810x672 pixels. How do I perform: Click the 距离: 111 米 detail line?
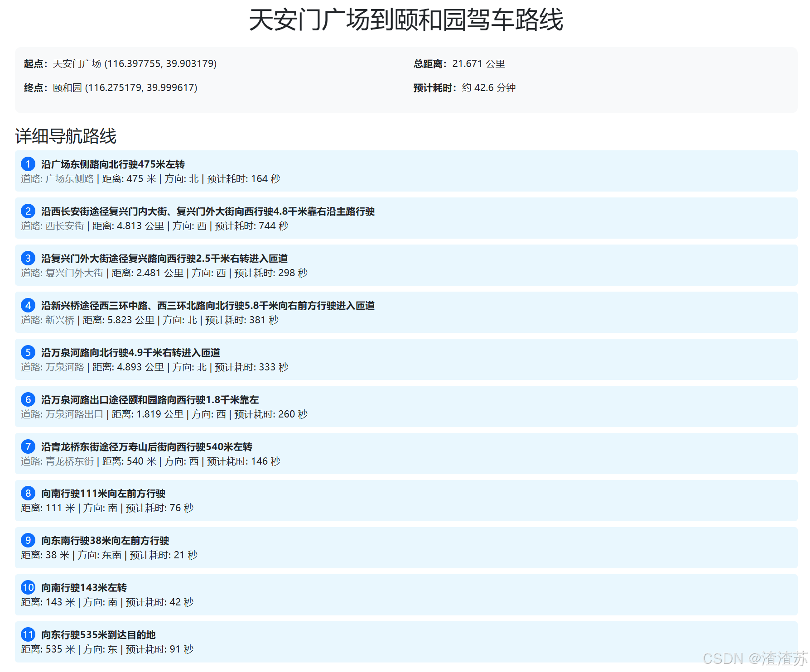click(x=107, y=508)
